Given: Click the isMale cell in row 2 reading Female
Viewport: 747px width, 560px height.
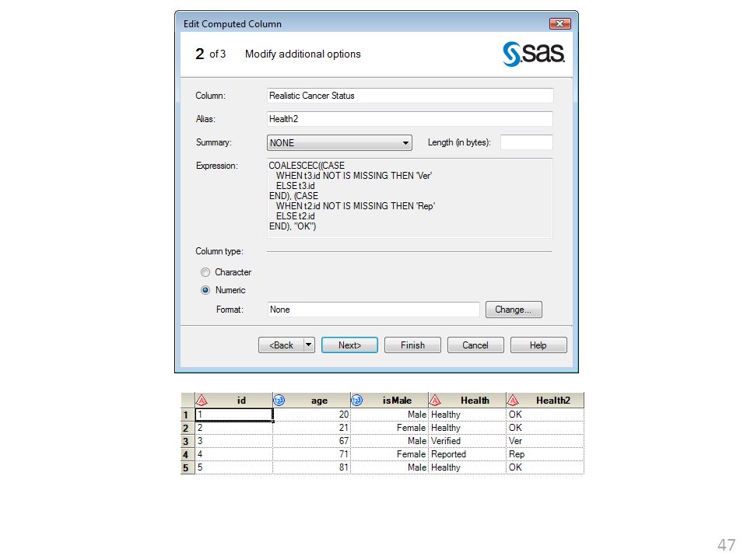Looking at the screenshot, I should coord(389,428).
